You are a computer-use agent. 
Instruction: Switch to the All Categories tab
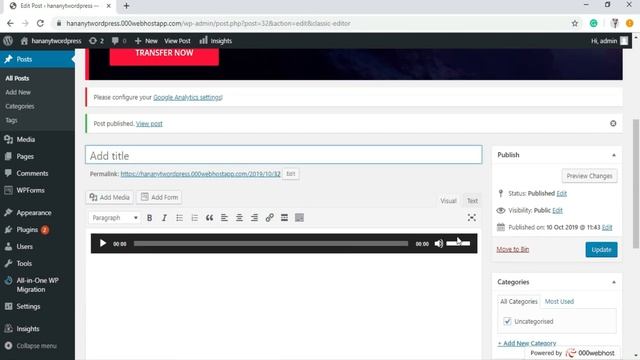click(519, 302)
